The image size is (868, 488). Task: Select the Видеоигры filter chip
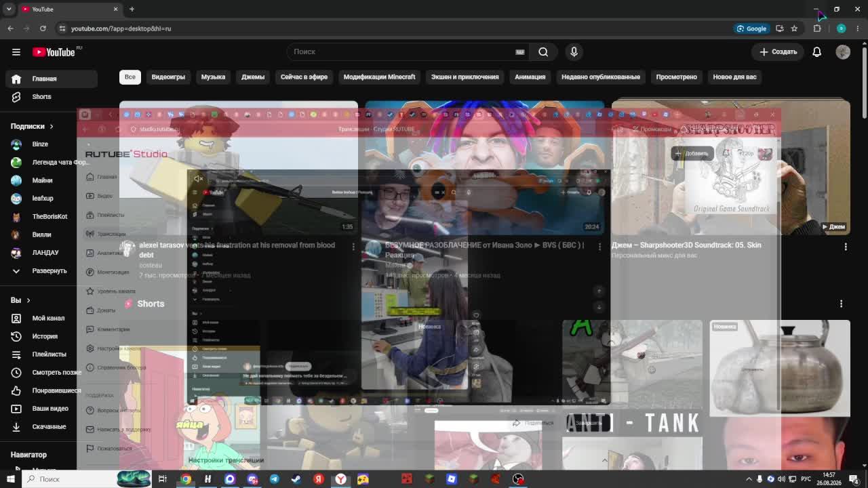coord(168,77)
